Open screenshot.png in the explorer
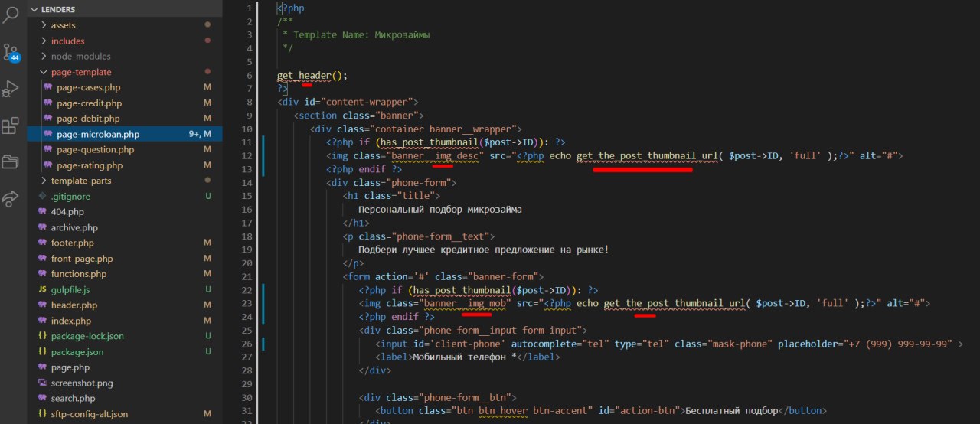 [x=125, y=383]
